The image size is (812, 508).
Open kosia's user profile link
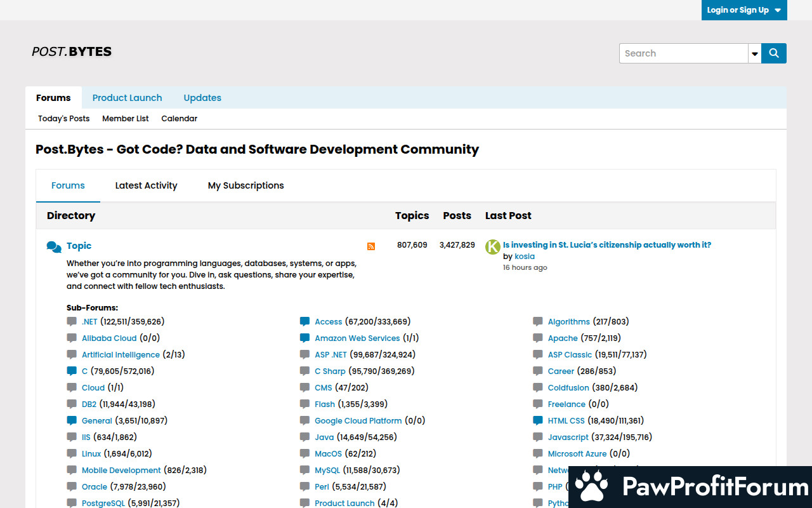(525, 257)
